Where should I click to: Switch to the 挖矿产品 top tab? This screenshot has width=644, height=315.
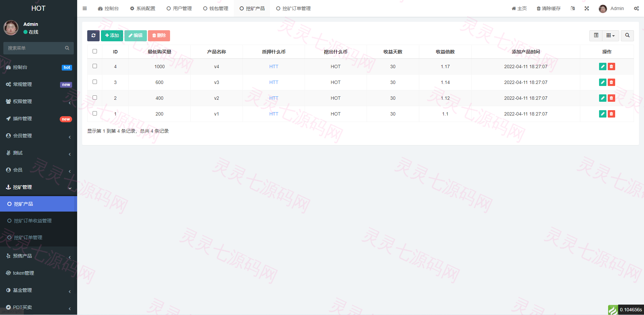pos(252,8)
